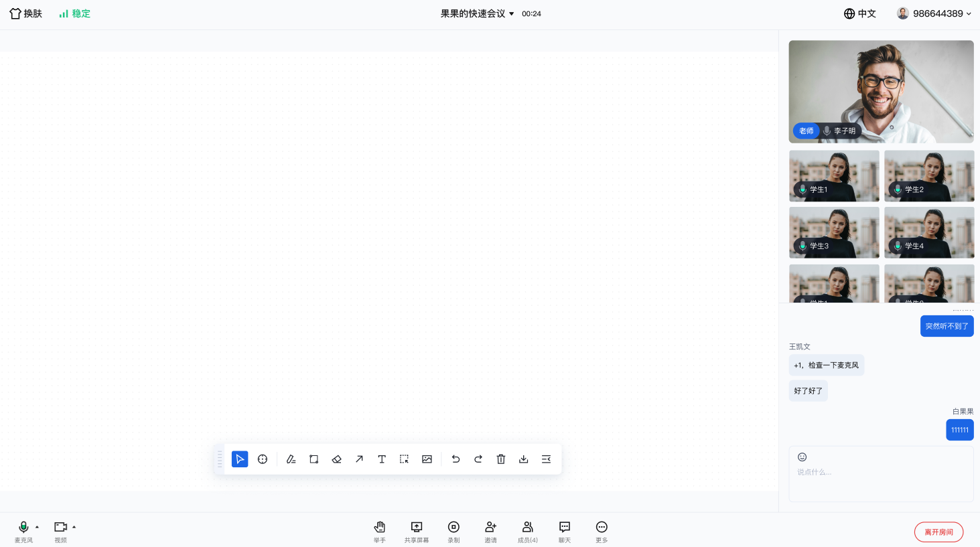Screen dimensions: 980x547
Task: Open language selector 中文
Action: [x=860, y=13]
